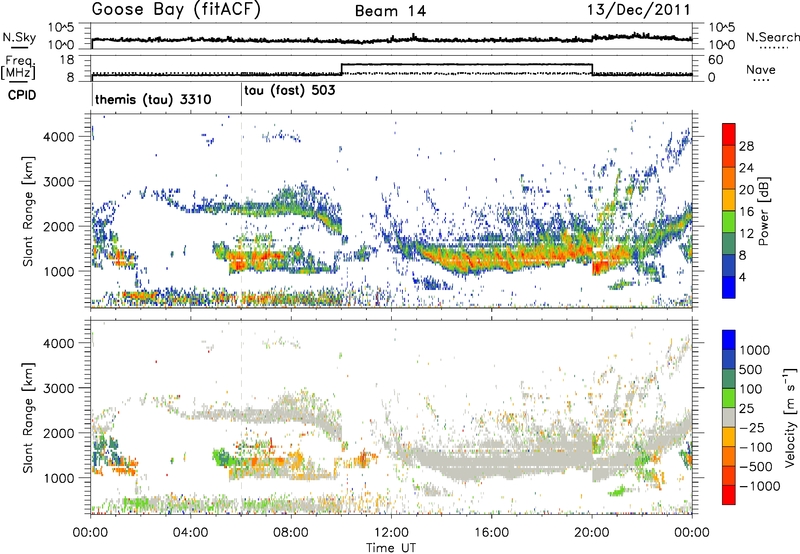Click the 'Power [dB]' colorbar title
The width and height of the screenshot is (800, 554).
pyautogui.click(x=764, y=212)
